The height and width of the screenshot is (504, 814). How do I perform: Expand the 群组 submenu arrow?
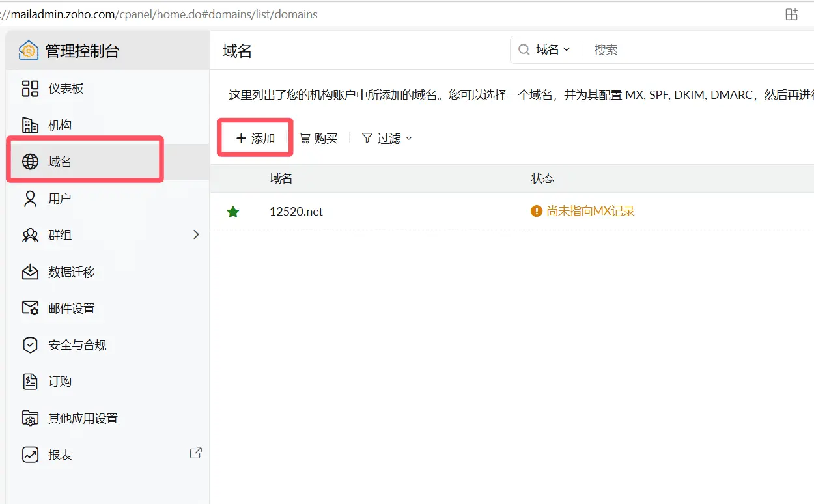coord(196,234)
